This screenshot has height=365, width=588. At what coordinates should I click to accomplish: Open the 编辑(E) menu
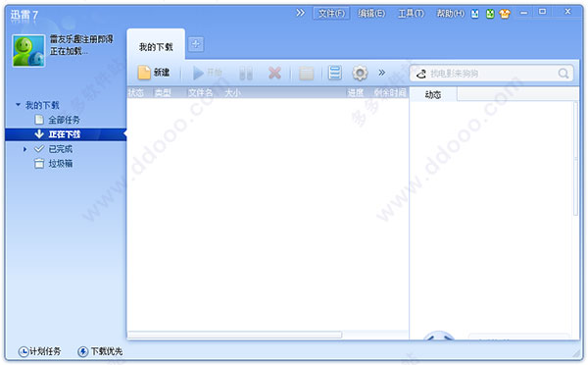pos(371,14)
